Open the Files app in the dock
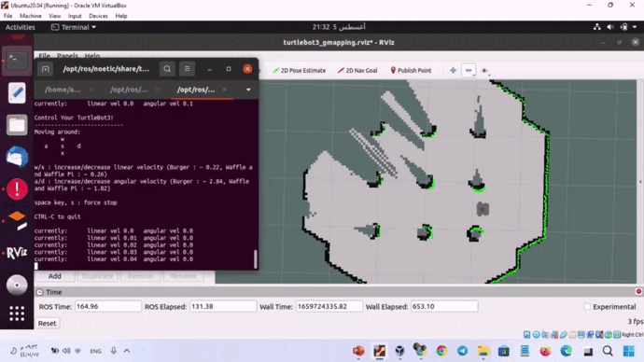Screen dimensions: 644x362 click(17, 125)
